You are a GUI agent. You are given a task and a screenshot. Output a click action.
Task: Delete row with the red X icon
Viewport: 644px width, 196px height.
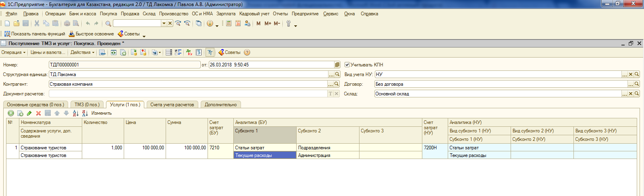pos(39,113)
